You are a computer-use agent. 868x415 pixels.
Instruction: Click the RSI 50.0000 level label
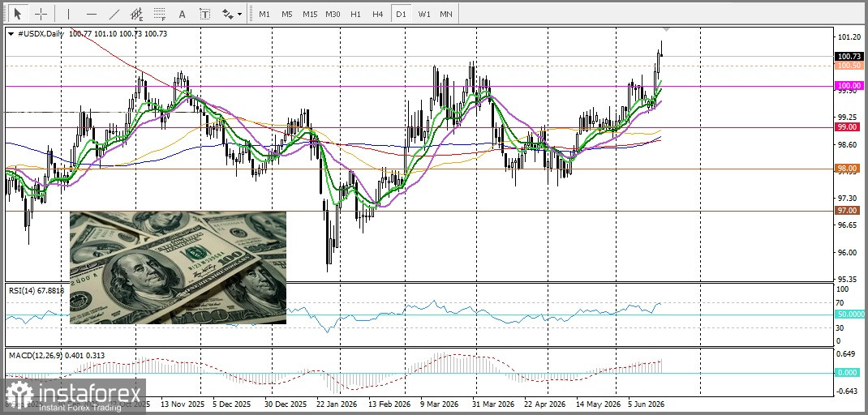pyautogui.click(x=849, y=314)
